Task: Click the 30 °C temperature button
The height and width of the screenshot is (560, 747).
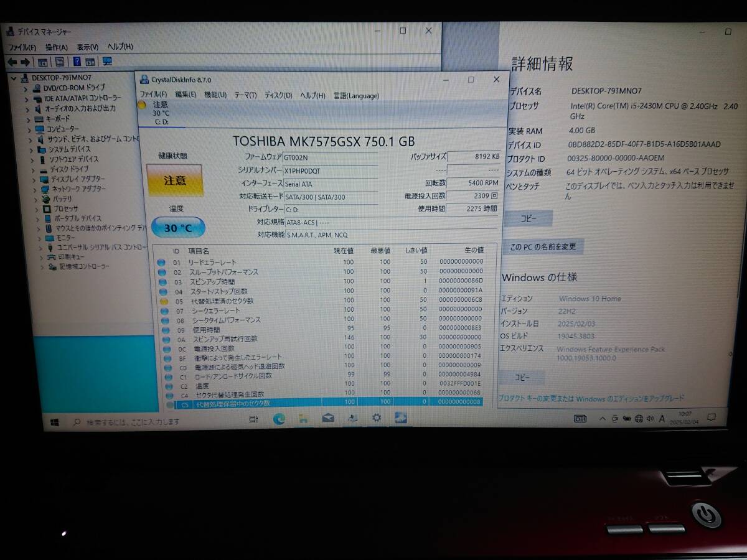Action: coord(178,228)
